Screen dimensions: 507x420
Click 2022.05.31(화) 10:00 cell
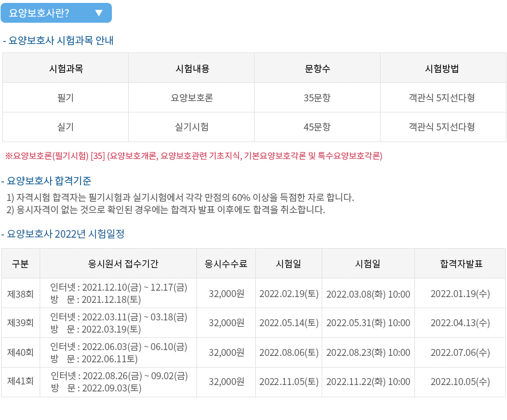tap(368, 323)
